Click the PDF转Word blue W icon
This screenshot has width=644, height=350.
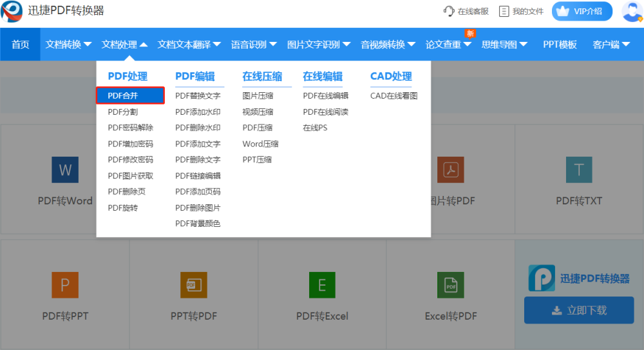coord(65,170)
